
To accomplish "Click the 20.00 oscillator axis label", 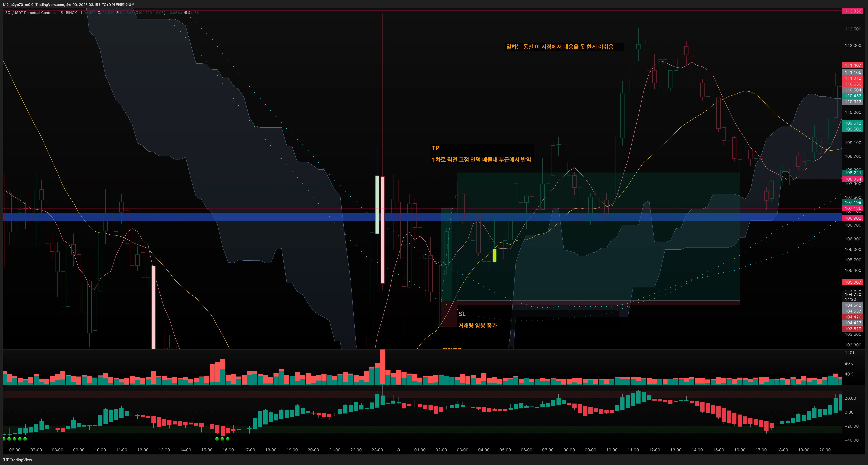I will pyautogui.click(x=850, y=398).
